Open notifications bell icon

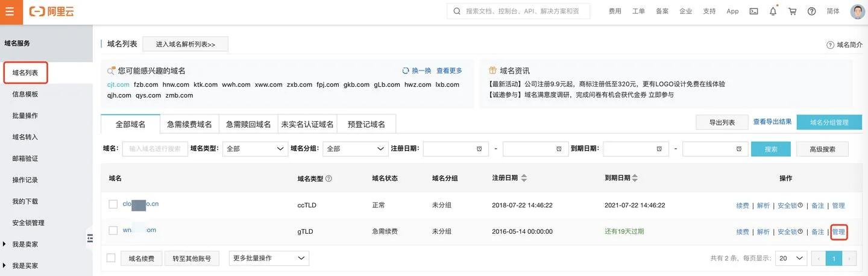[773, 11]
